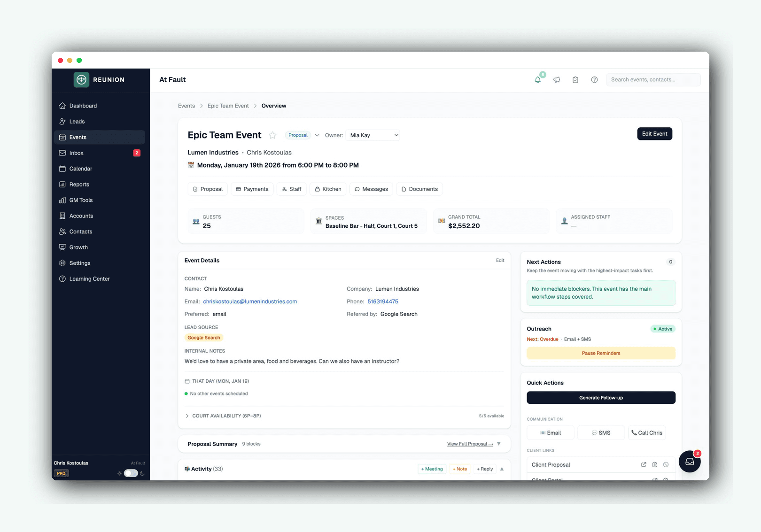The image size is (761, 532).
Task: Copy the Client Proposal link icon
Action: [x=655, y=465]
